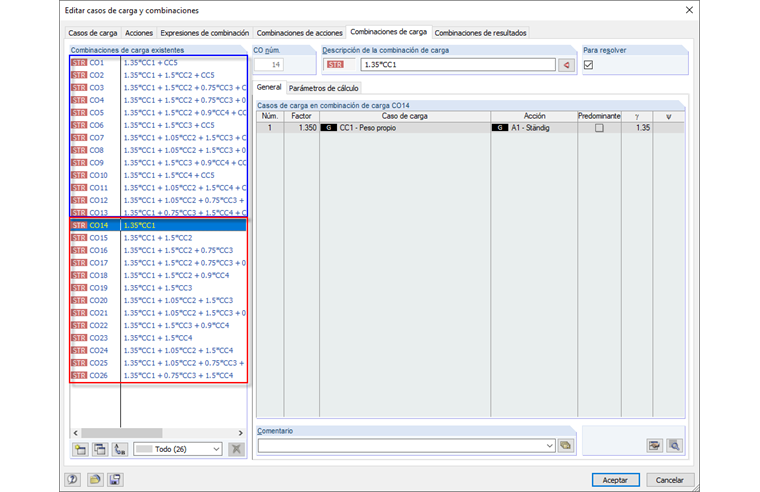Viewport: 760px width, 492px height.
Task: Select the CO6 combination row
Action: (x=158, y=125)
